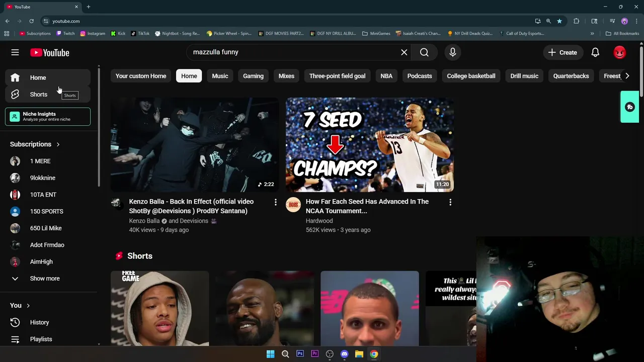This screenshot has height=362, width=644.
Task: Click the YouTube logo
Action: 49,52
